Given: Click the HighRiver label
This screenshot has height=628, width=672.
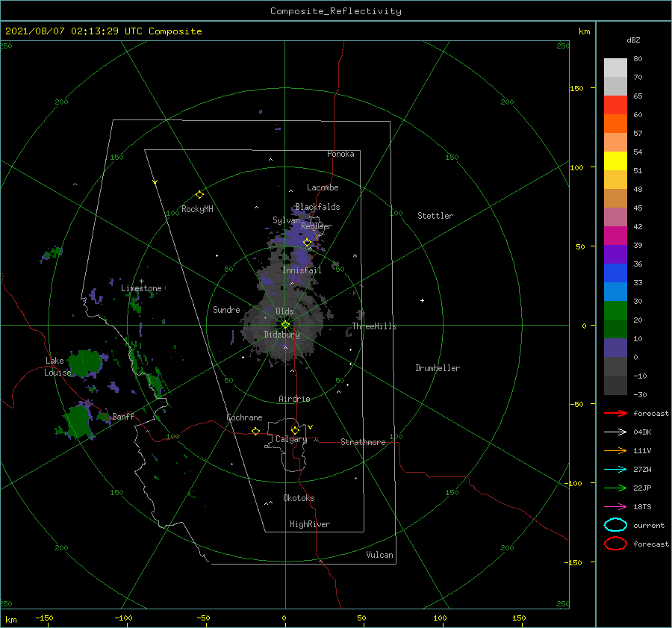Looking at the screenshot, I should point(310,524).
